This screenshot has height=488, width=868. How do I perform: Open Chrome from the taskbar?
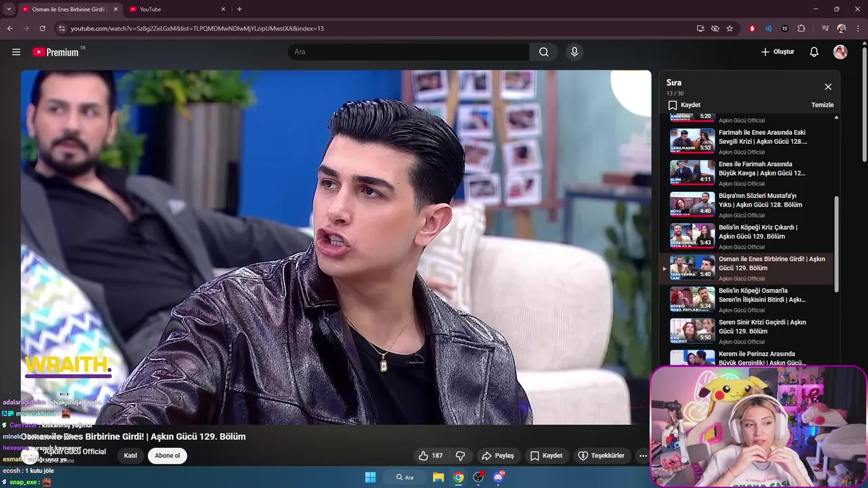coord(459,477)
